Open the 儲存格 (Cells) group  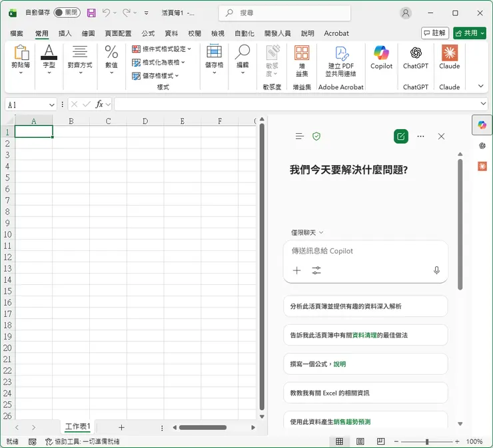(x=214, y=60)
